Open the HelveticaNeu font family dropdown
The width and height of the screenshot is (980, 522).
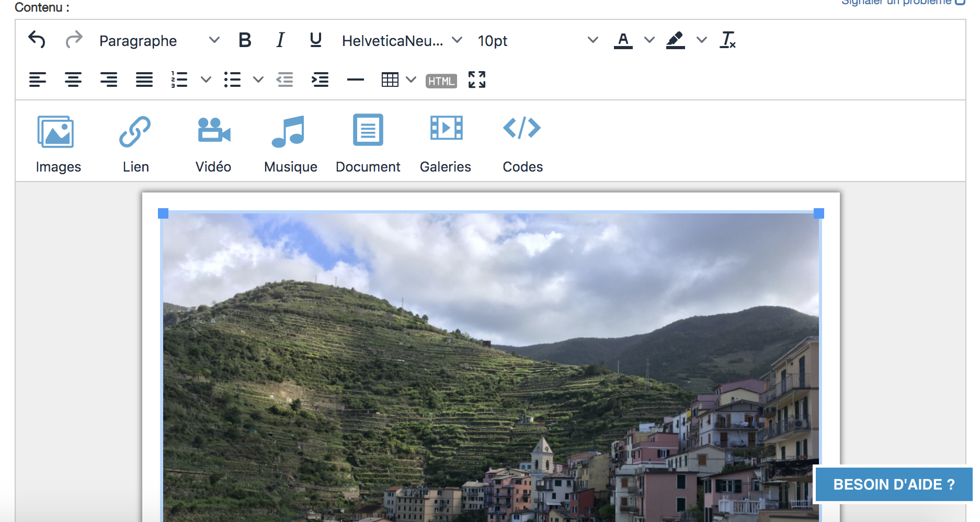[x=402, y=40]
